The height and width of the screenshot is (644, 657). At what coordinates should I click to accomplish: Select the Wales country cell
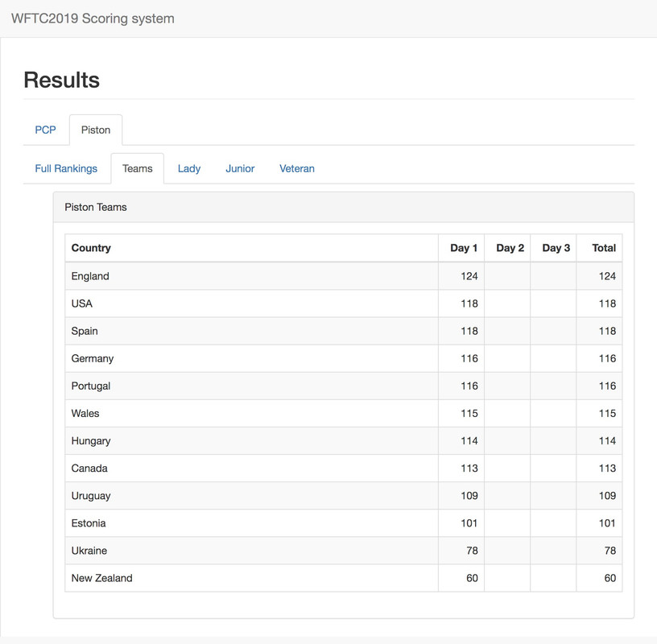coord(252,414)
